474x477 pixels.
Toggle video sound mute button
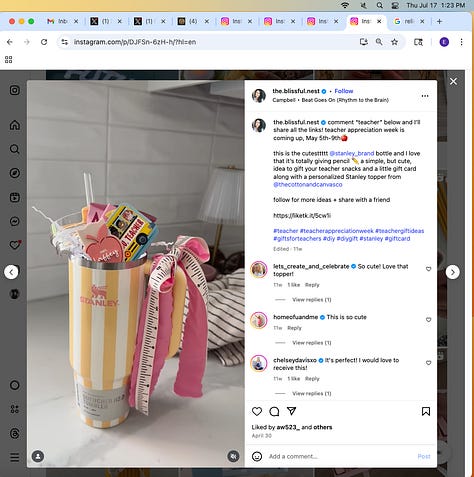233,456
